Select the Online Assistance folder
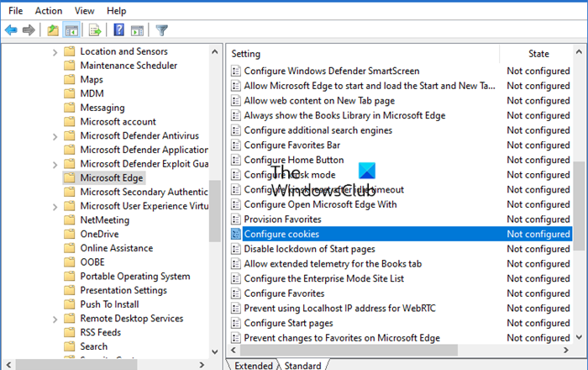Image resolution: width=588 pixels, height=370 pixels. 117,248
